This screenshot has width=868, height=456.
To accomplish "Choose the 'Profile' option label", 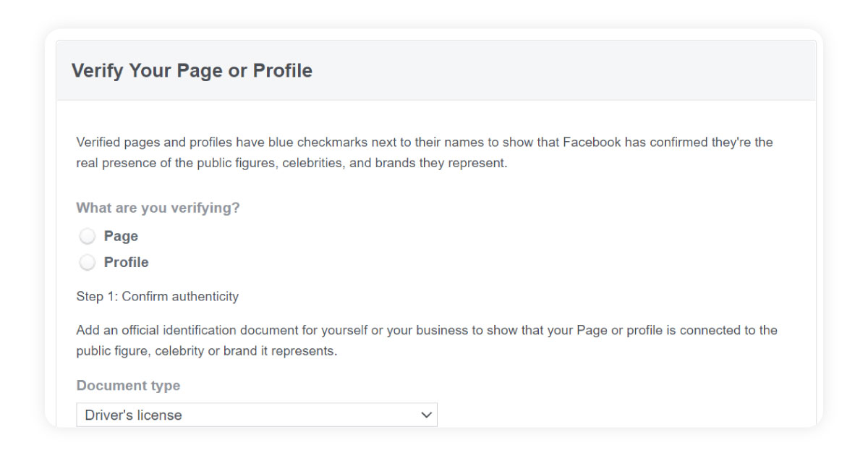I will [127, 262].
